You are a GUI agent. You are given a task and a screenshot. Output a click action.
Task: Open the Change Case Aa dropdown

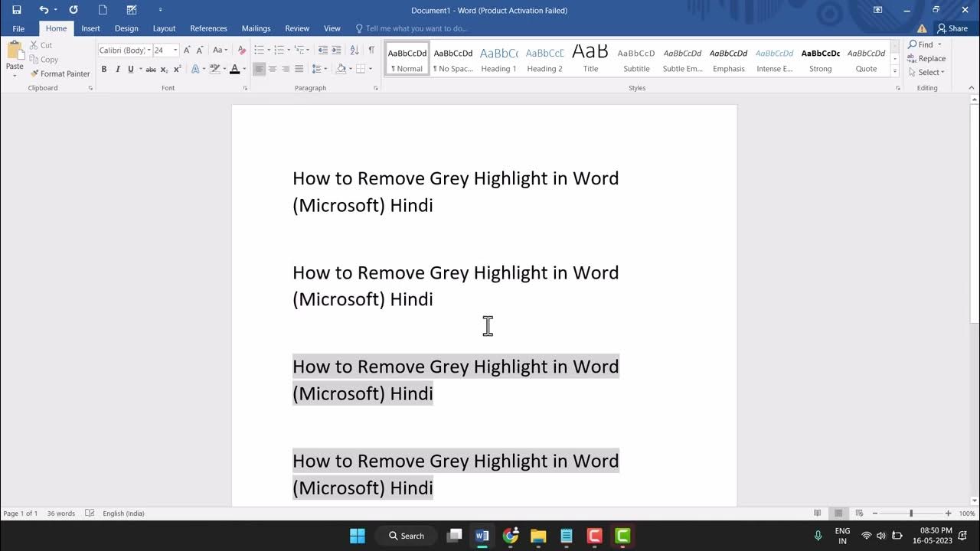(x=220, y=50)
